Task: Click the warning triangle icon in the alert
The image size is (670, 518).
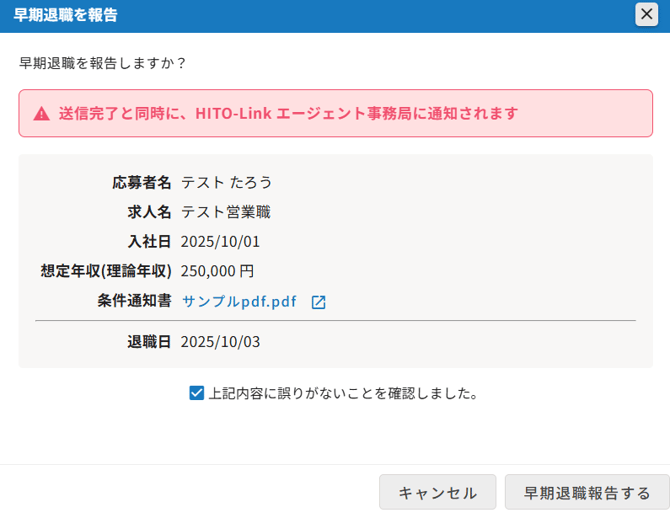Action: click(41, 114)
